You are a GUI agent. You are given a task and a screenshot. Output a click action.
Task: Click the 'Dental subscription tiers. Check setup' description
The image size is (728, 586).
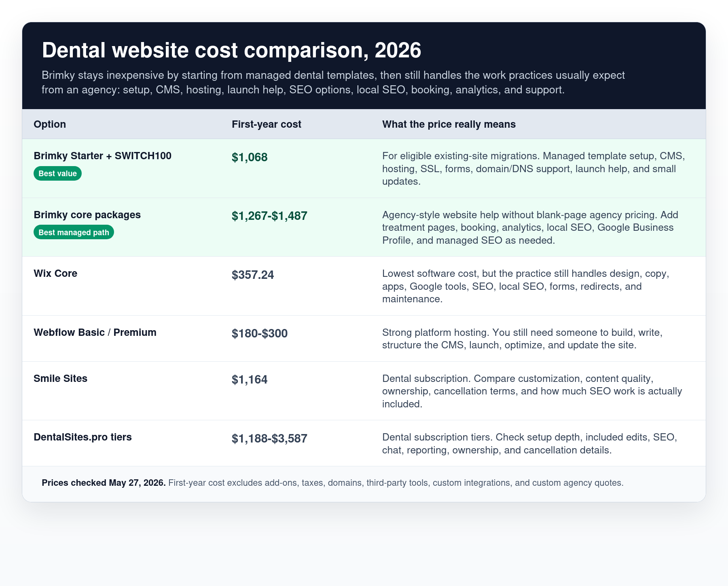click(530, 443)
